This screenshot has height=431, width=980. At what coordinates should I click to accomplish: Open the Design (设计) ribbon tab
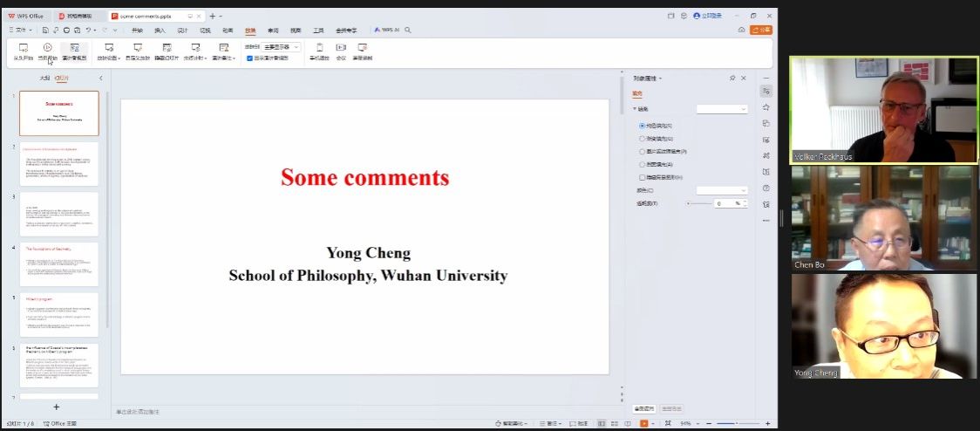(x=182, y=30)
